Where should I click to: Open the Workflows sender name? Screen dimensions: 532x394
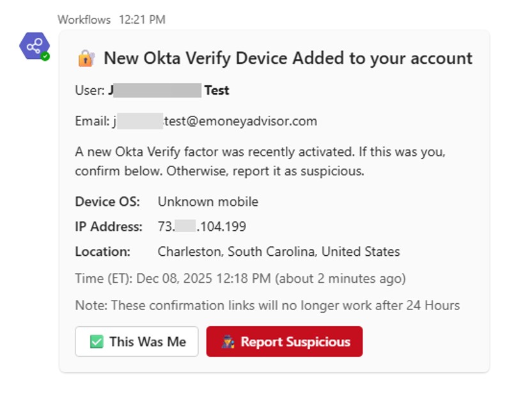tap(84, 20)
